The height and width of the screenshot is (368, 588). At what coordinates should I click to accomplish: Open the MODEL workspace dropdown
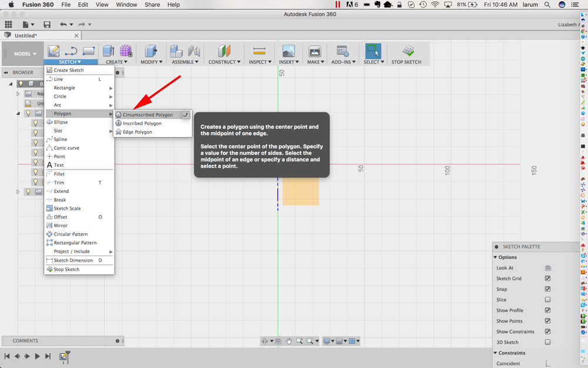click(25, 54)
